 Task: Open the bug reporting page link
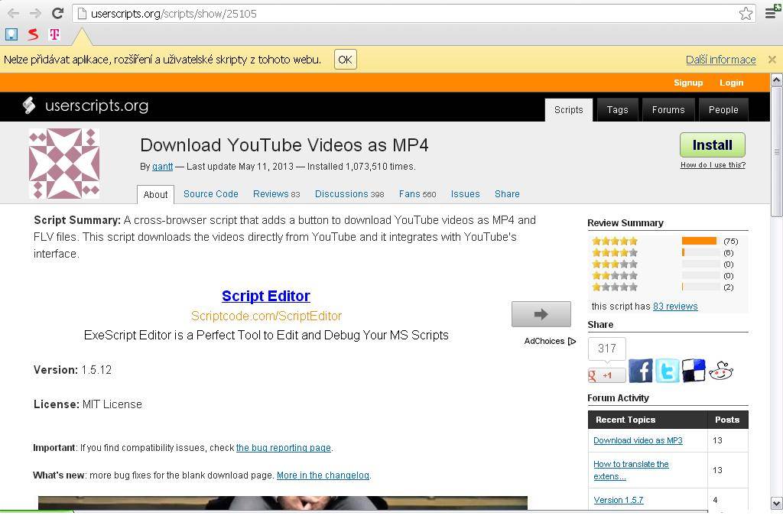tap(283, 448)
